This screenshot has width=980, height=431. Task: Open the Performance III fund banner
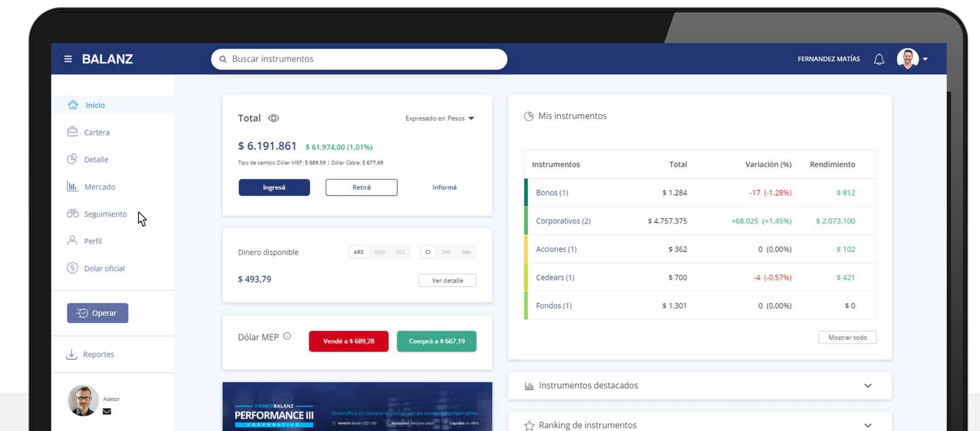pyautogui.click(x=357, y=407)
